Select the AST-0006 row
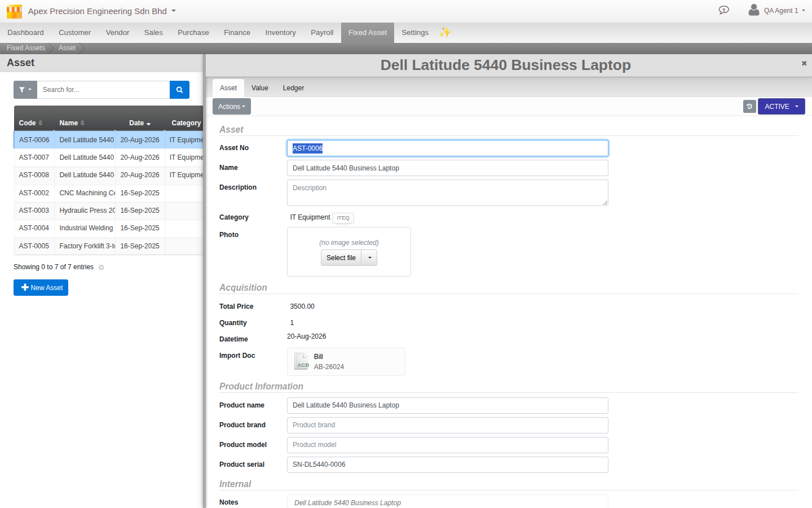Viewport: 812px width, 508px height. click(108, 140)
